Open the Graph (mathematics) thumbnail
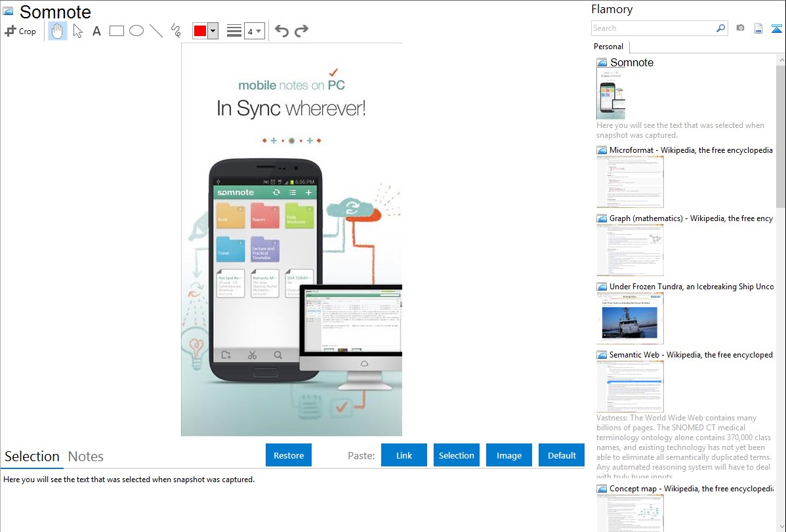Viewport: 786px width, 532px height. (x=630, y=250)
